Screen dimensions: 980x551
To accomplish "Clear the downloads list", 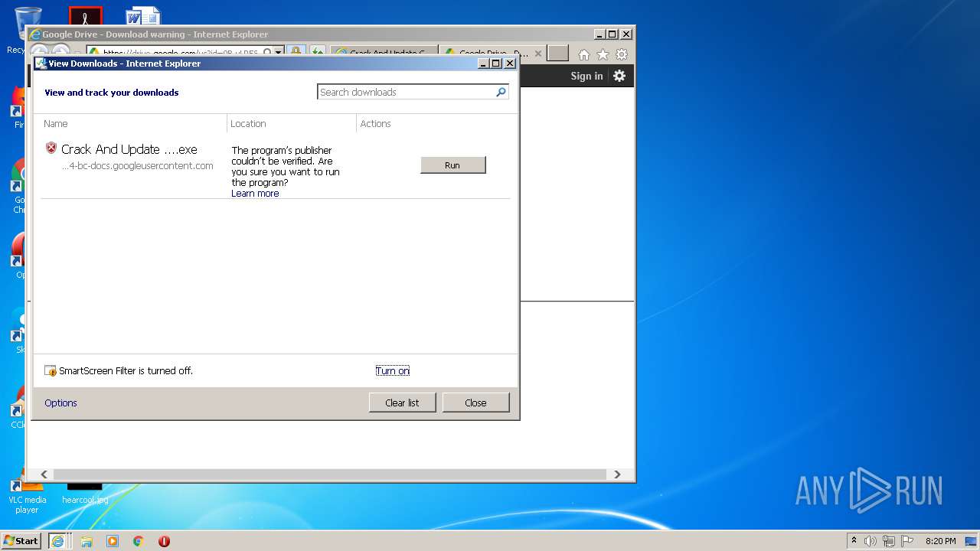I will tap(402, 403).
